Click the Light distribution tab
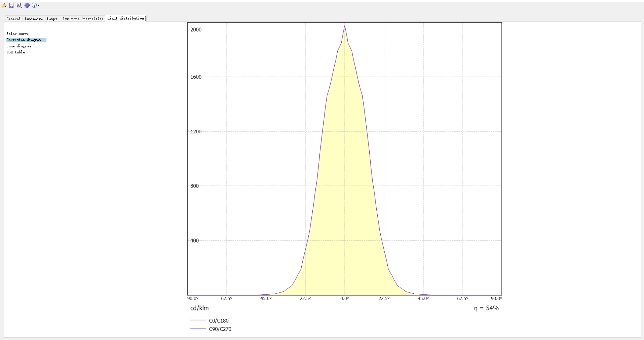 [x=126, y=18]
